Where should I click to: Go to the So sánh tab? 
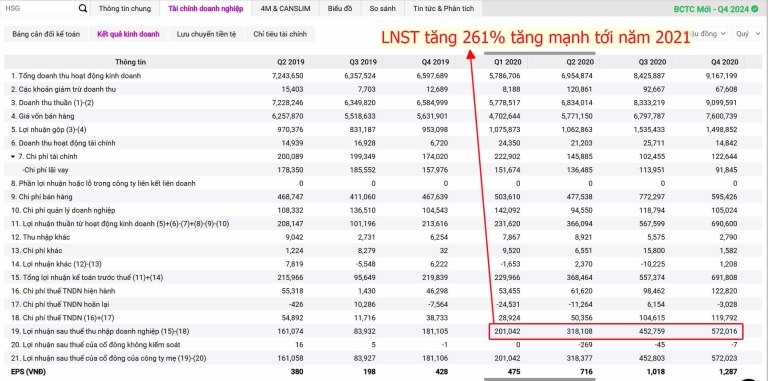tap(383, 8)
